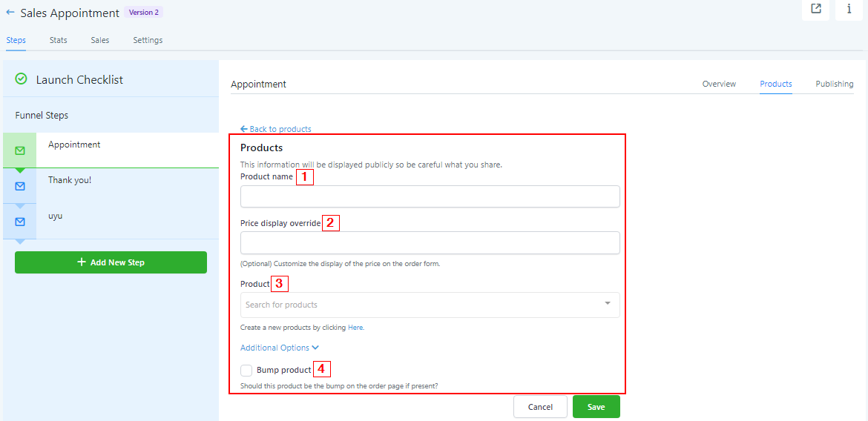This screenshot has height=421, width=868.
Task: Open the Publishing tab
Action: [834, 84]
